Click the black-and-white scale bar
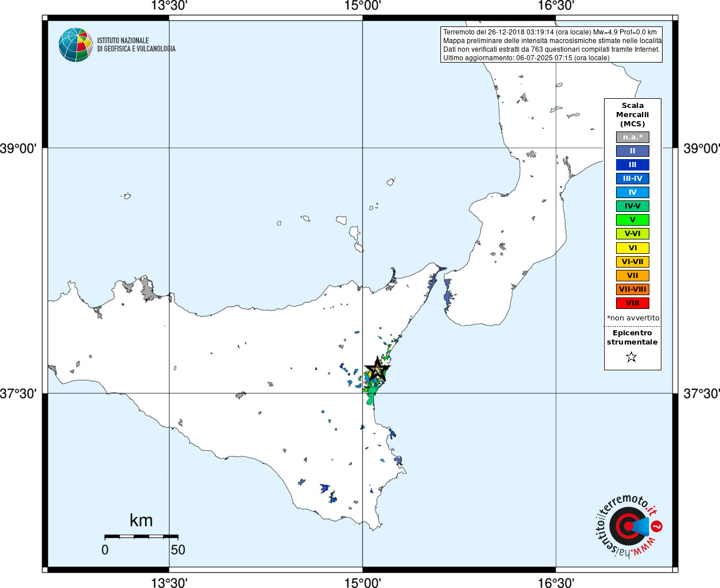The height and width of the screenshot is (588, 720). tap(141, 536)
